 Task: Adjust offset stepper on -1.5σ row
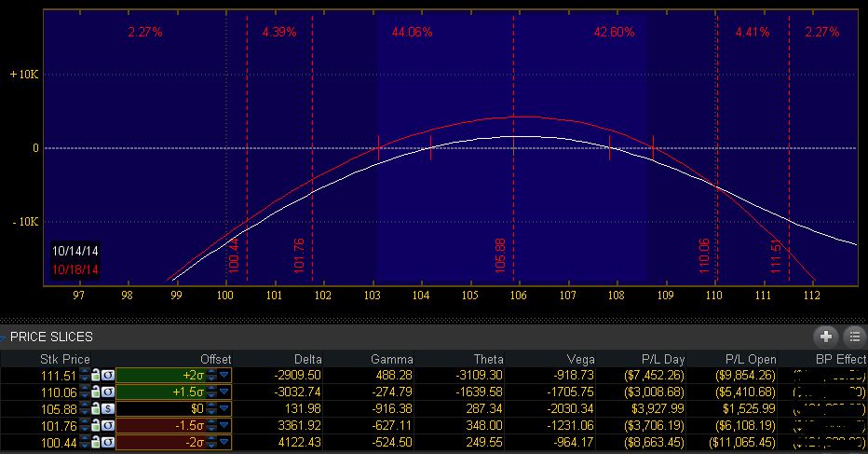(x=211, y=425)
